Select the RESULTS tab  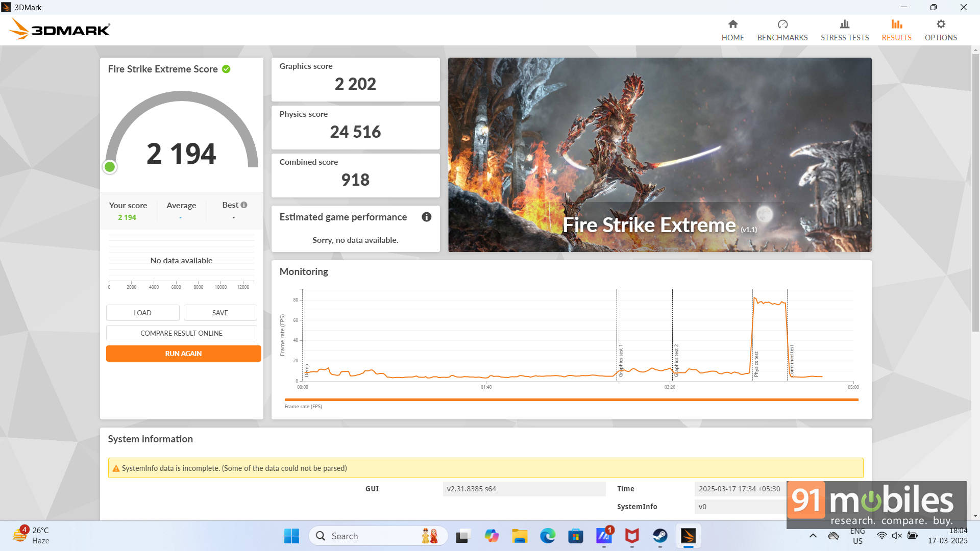point(896,30)
